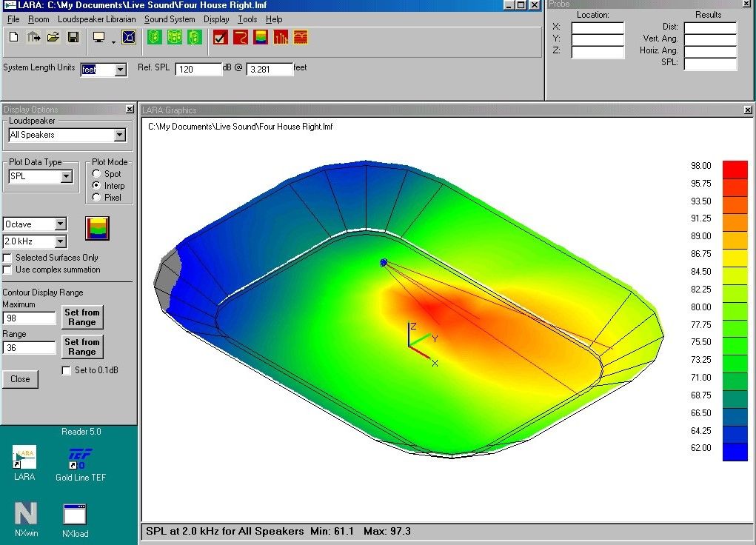This screenshot has height=545, width=756.
Task: Open the All Speakers loudspeaker dropdown
Action: (x=120, y=136)
